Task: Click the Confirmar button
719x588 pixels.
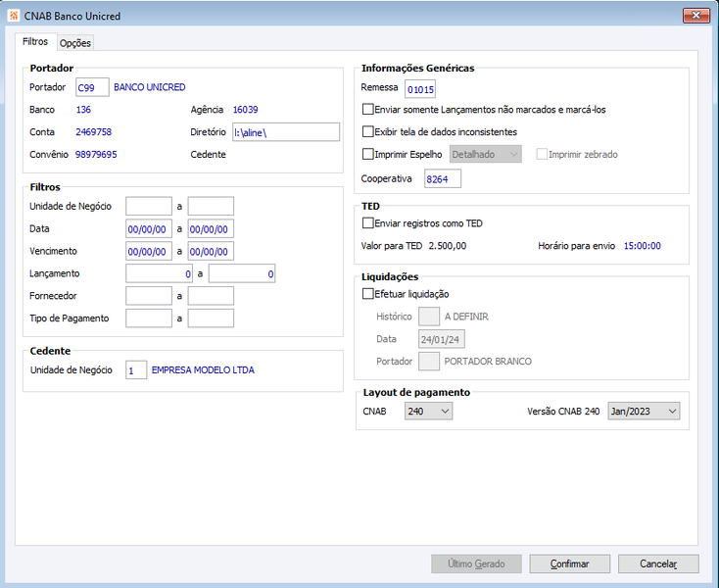Action: tap(569, 563)
